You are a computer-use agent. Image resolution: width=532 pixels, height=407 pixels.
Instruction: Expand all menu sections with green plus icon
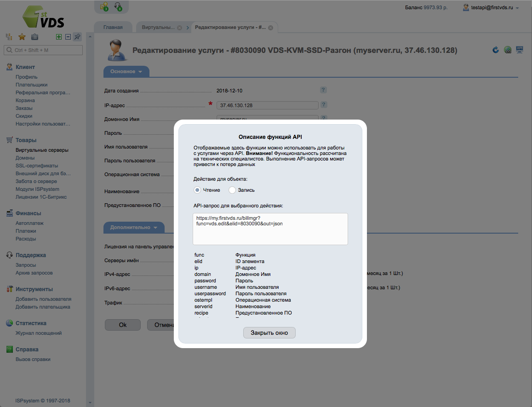point(58,36)
